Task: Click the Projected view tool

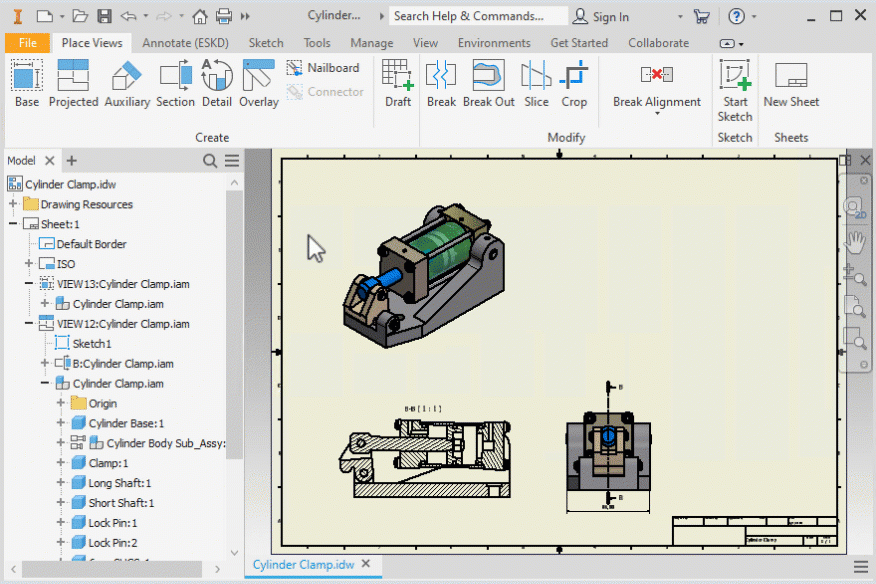Action: (73, 82)
